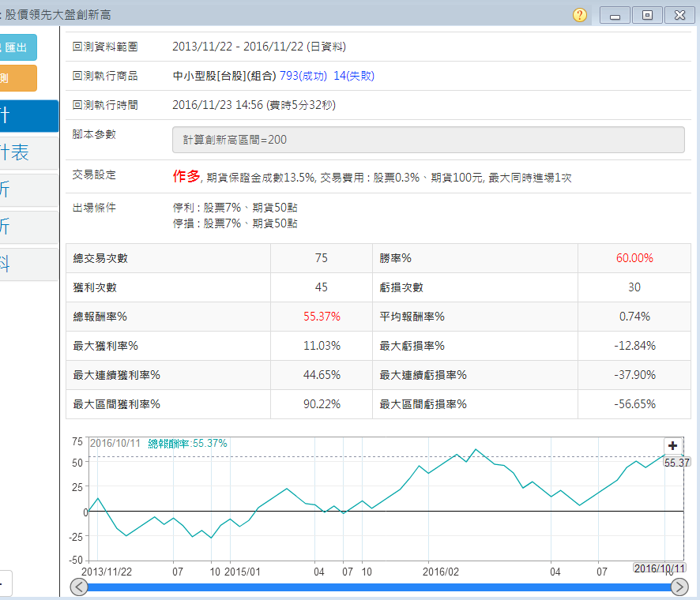
Task: Click the blue chart range slider bar
Action: [x=379, y=587]
